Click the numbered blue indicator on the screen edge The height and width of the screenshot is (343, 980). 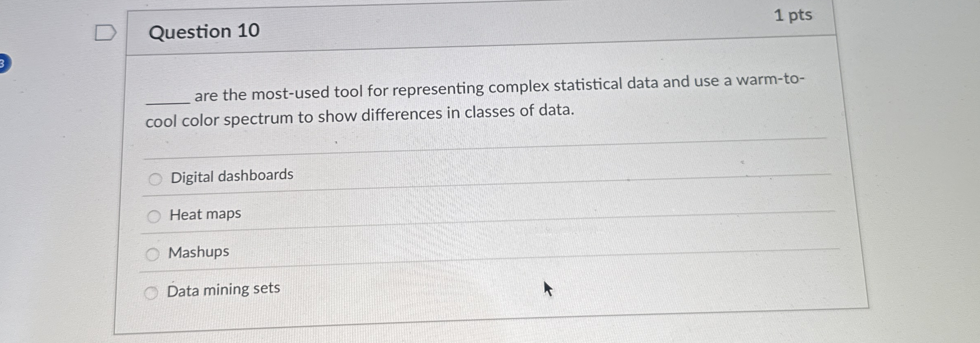(4, 63)
